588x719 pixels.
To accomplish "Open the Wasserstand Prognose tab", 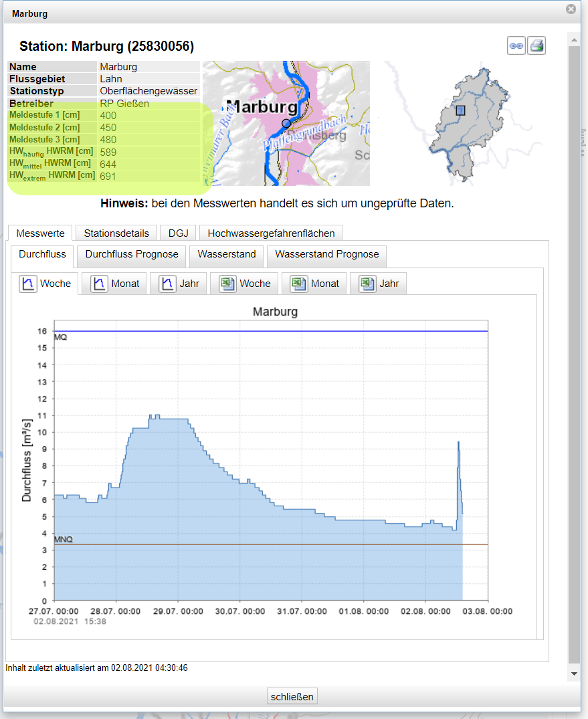I will click(326, 254).
